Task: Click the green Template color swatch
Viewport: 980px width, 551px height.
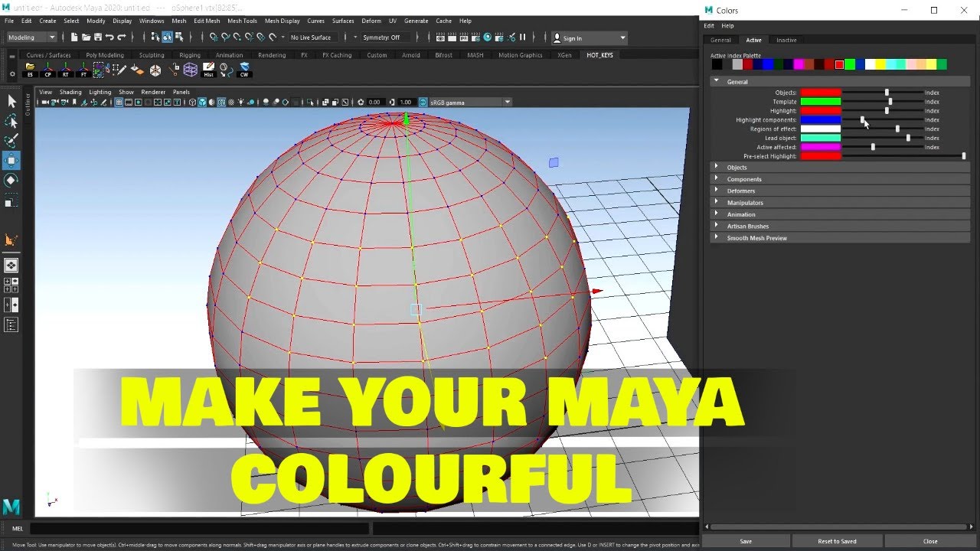Action: click(821, 102)
